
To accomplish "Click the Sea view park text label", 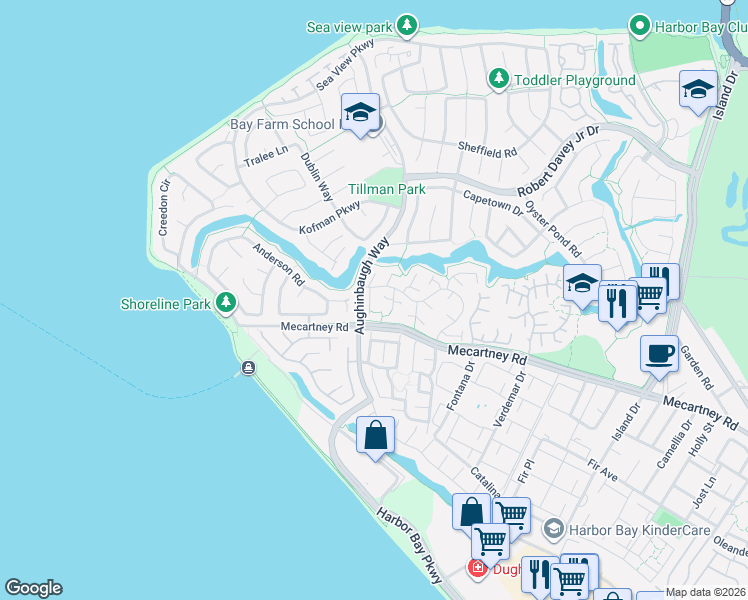I will pos(349,28).
